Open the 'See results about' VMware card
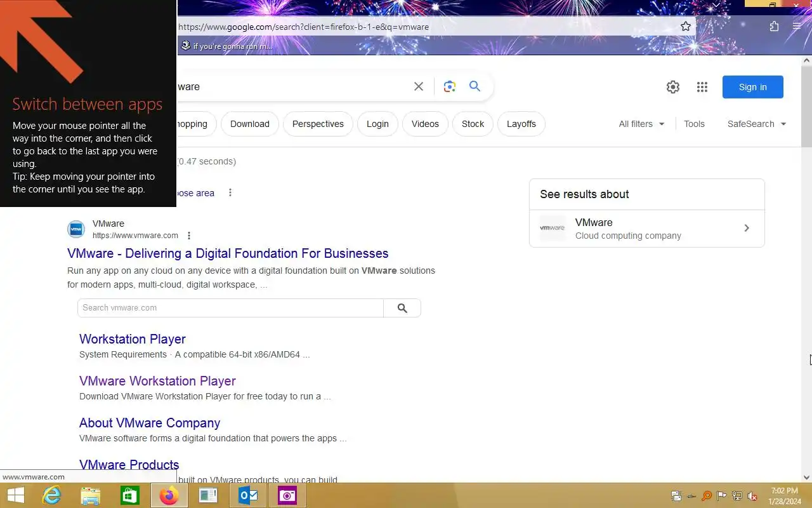 pyautogui.click(x=647, y=229)
